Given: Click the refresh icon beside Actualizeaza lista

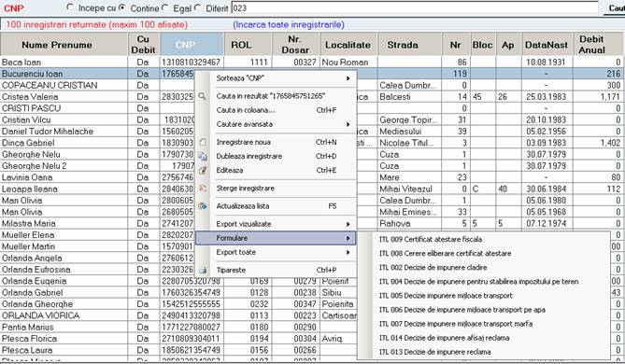Looking at the screenshot, I should tap(203, 206).
